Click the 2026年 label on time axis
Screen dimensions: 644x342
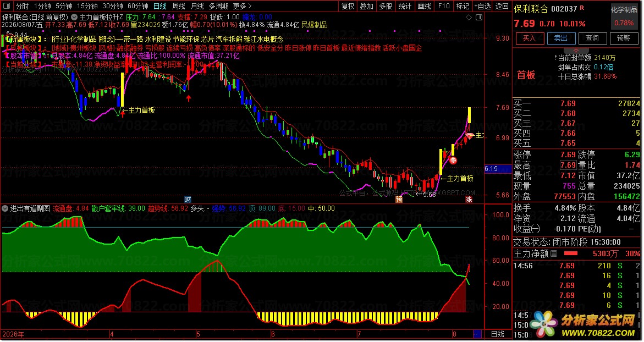[x=13, y=334]
